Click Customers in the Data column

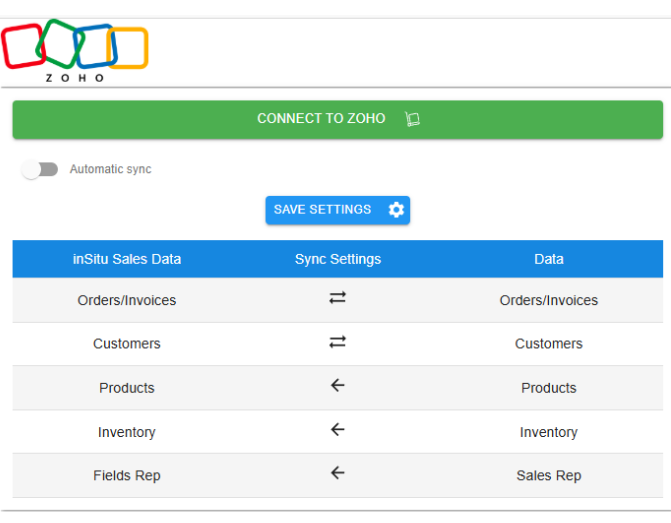pyautogui.click(x=549, y=344)
